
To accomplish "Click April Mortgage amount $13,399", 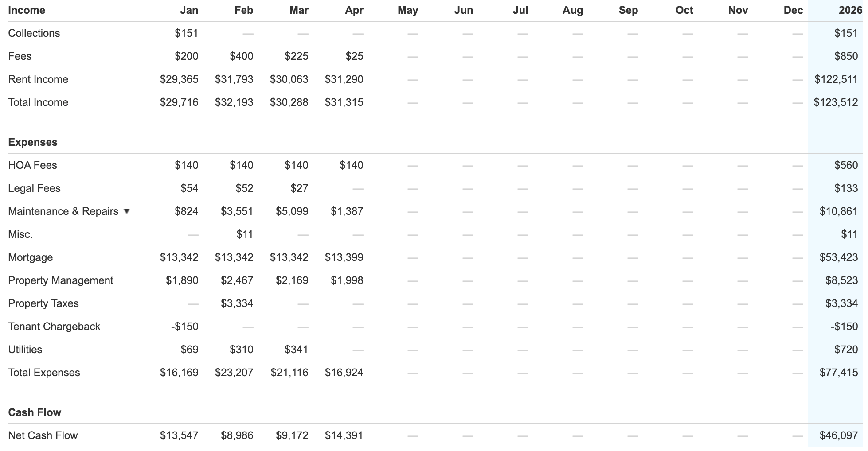I will pos(344,257).
